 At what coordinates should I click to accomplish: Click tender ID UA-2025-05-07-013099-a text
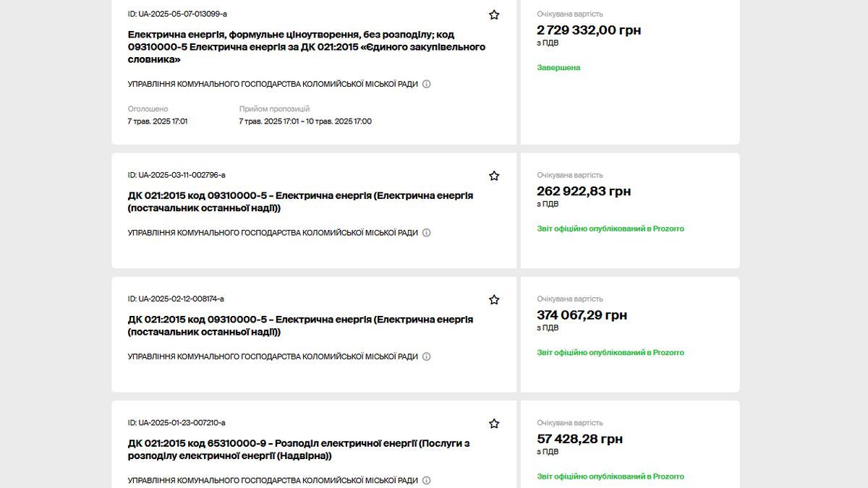(177, 14)
